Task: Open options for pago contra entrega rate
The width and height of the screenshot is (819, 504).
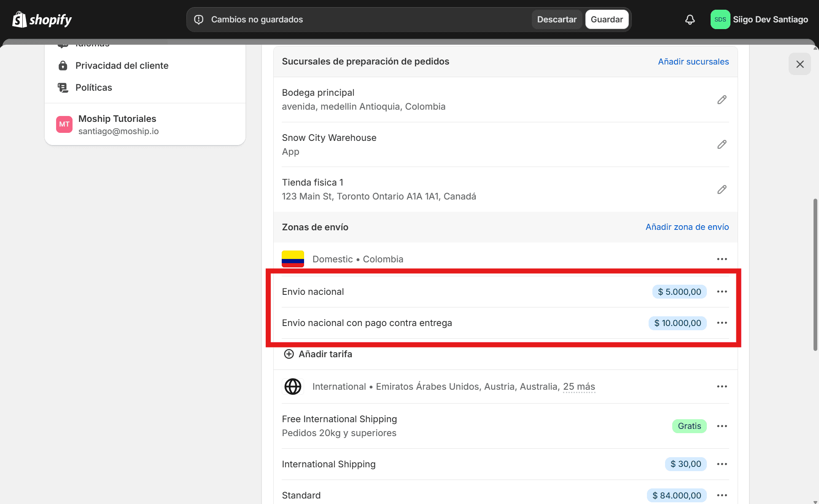Action: (x=722, y=323)
